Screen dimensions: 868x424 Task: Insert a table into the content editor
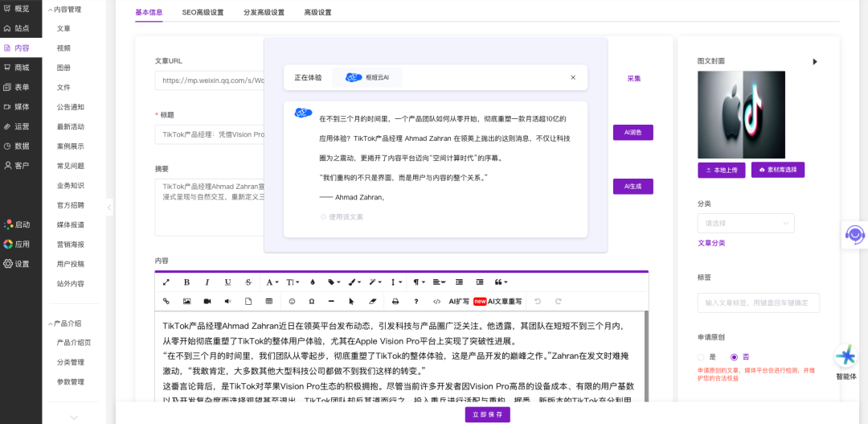click(x=268, y=302)
